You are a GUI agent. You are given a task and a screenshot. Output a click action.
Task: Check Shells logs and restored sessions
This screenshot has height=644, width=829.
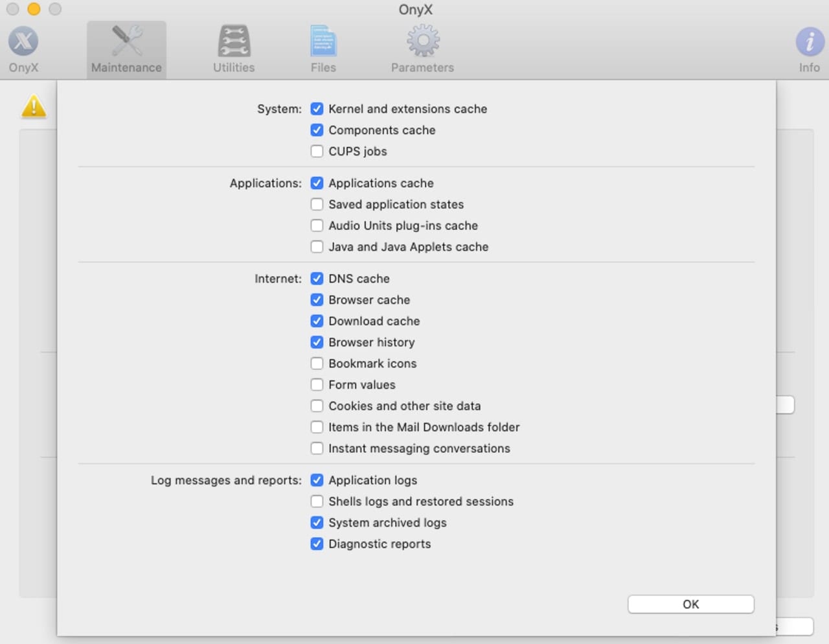(317, 501)
